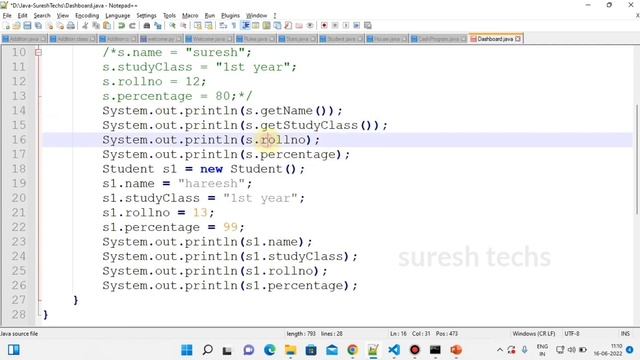Click line number 16 in margin
The height and width of the screenshot is (360, 640).
19,140
